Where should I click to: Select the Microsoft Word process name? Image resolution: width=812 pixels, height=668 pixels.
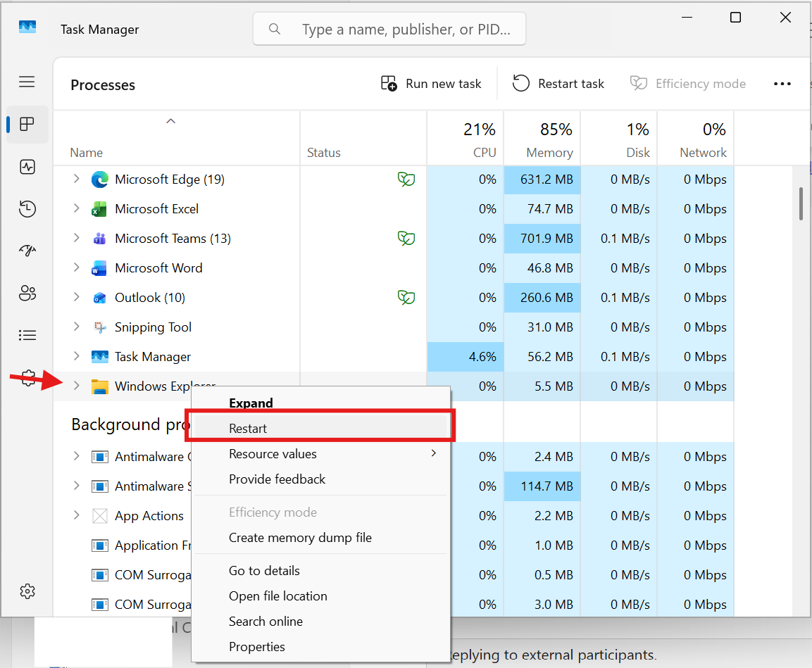[158, 268]
